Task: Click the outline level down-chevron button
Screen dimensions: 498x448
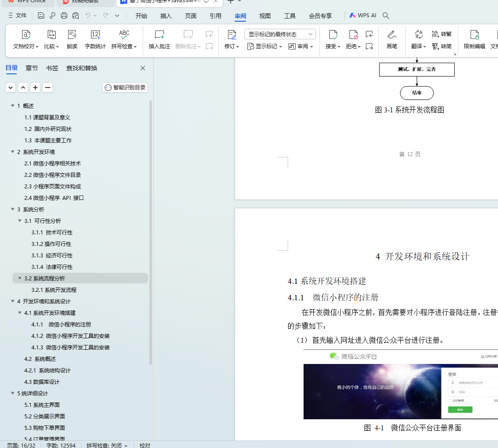Action: click(11, 88)
